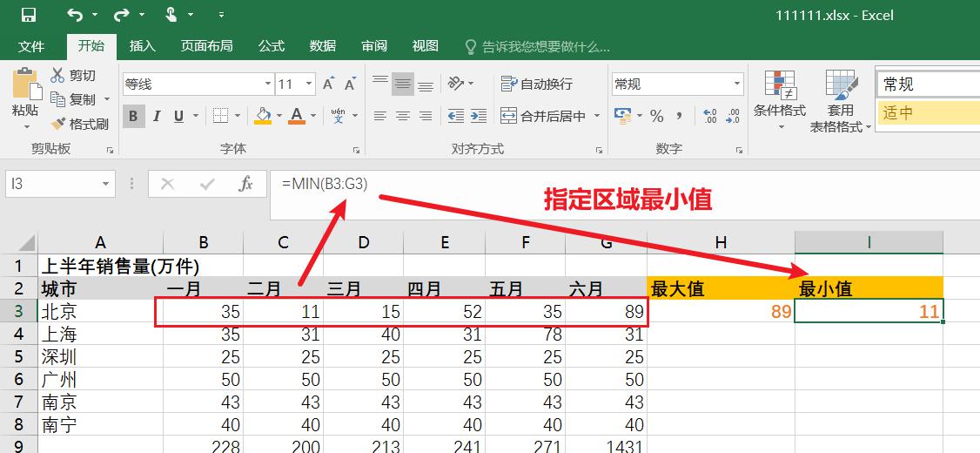Open Format as Table 套用表格格式

pyautogui.click(x=841, y=100)
